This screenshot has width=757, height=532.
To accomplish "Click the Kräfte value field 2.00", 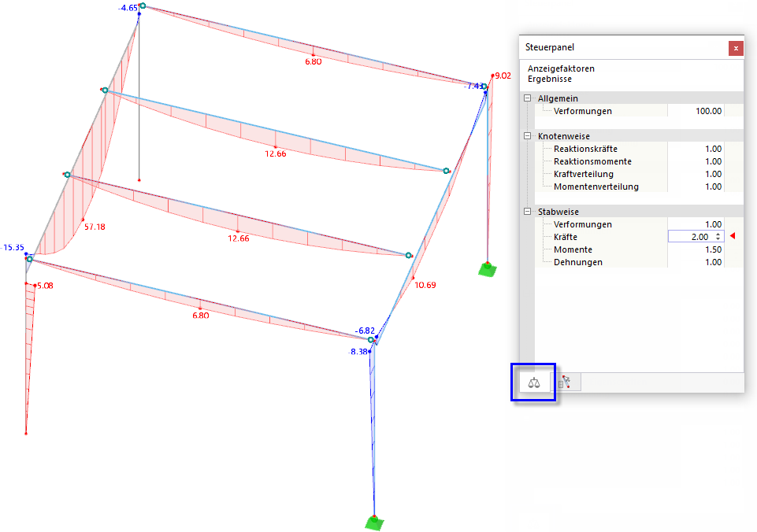I will point(696,237).
